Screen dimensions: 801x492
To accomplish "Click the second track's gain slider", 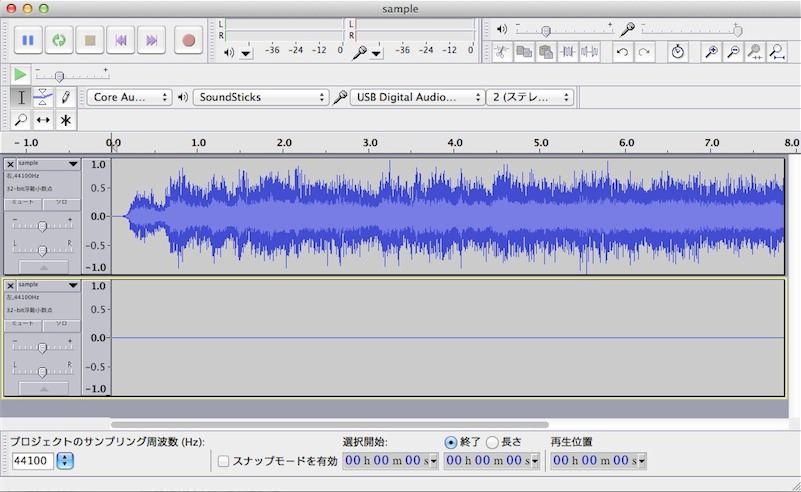I will click(x=42, y=347).
